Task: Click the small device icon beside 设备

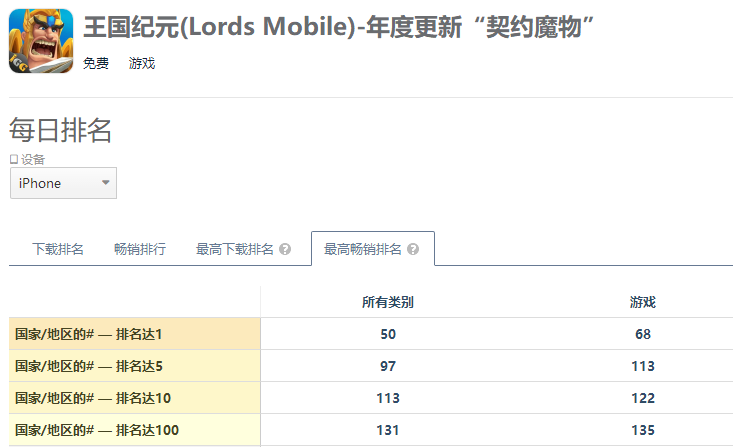Action: pos(14,159)
